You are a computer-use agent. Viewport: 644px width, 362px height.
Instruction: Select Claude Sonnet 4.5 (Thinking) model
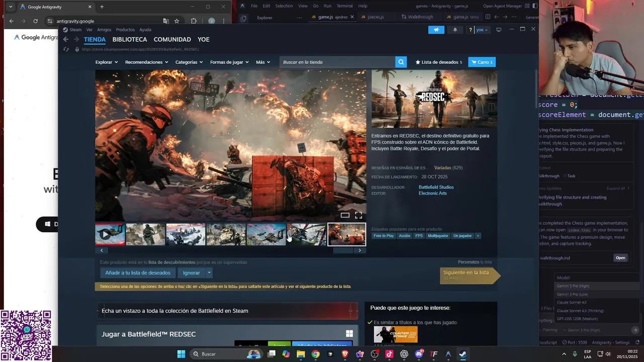[x=580, y=311]
